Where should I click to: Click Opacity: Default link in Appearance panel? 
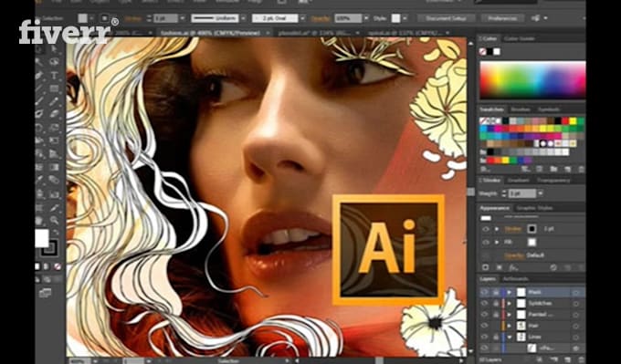click(x=524, y=255)
